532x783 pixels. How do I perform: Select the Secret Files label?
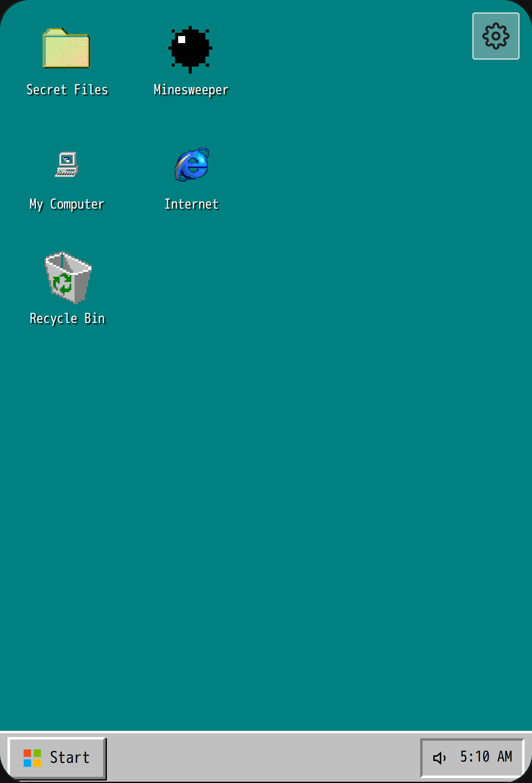click(x=67, y=90)
